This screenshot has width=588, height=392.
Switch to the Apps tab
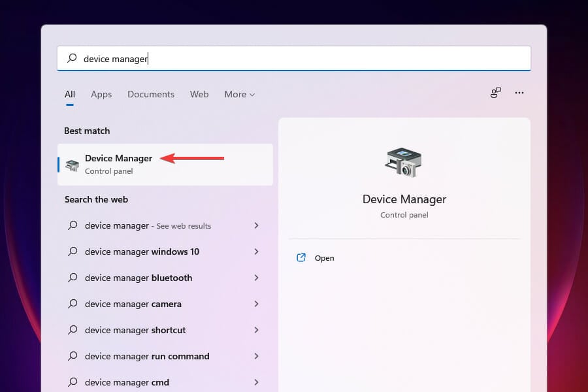pos(101,94)
